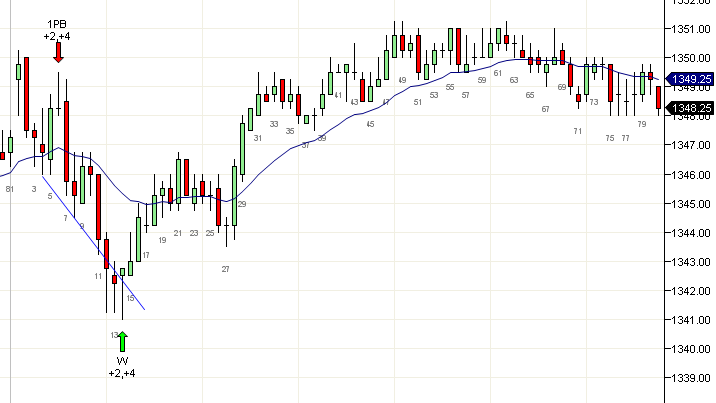Click the 1340.00 price axis label
The width and height of the screenshot is (716, 403).
coord(693,349)
